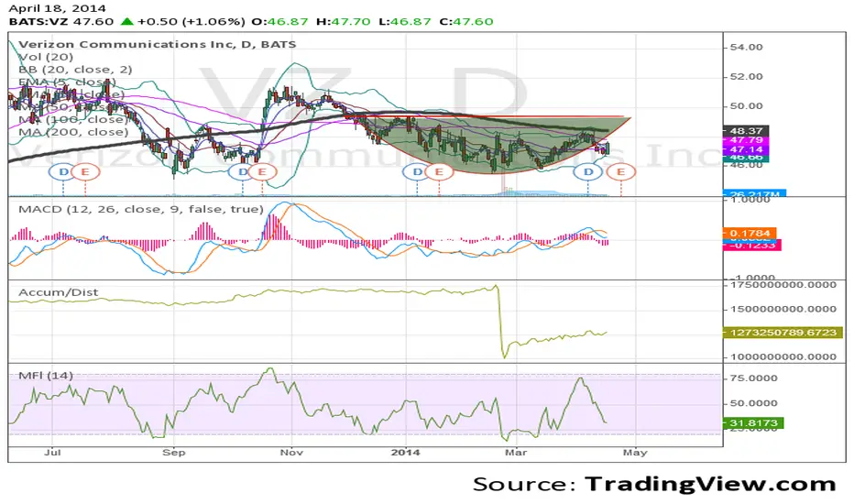Click the MACD (12, 26, close, 9) legend

click(x=141, y=209)
